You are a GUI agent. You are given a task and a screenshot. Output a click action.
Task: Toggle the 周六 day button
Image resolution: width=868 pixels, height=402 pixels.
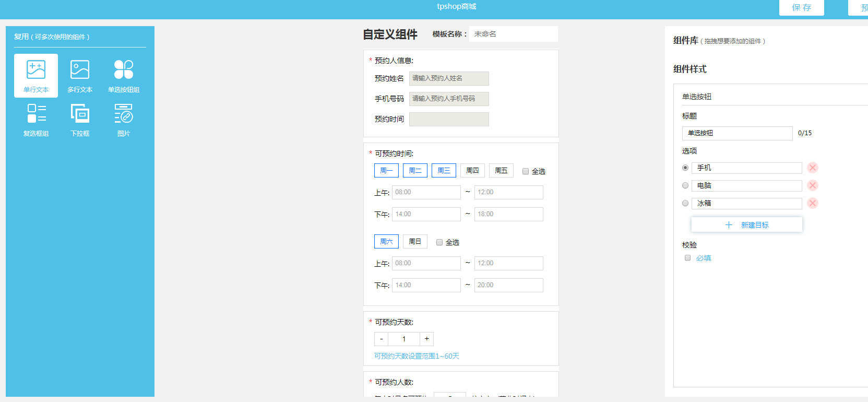tap(386, 242)
